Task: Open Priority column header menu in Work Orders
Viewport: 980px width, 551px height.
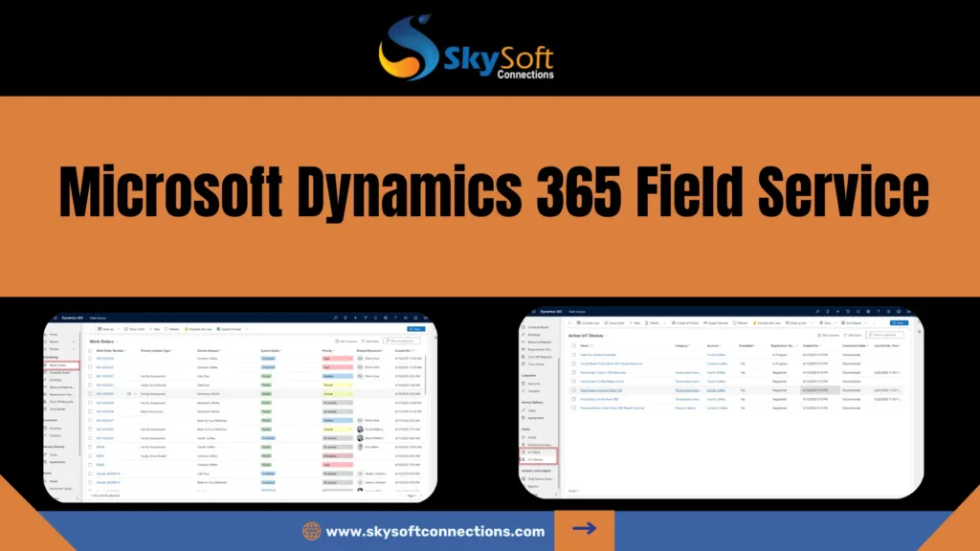Action: point(328,350)
